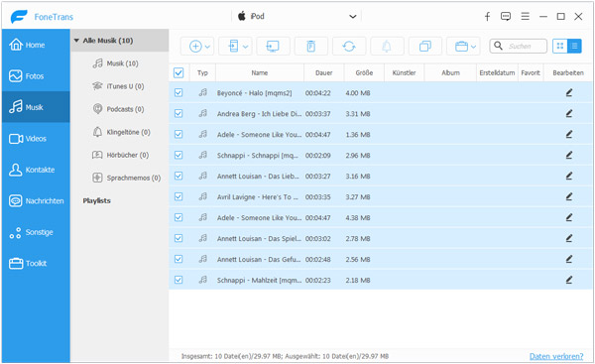Click the refresh toolbar icon

coord(349,47)
